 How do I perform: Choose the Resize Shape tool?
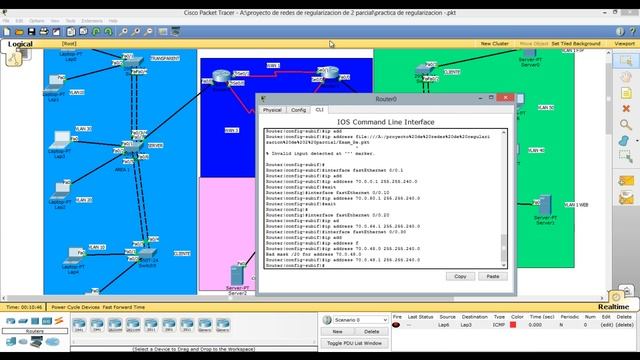tap(626, 157)
